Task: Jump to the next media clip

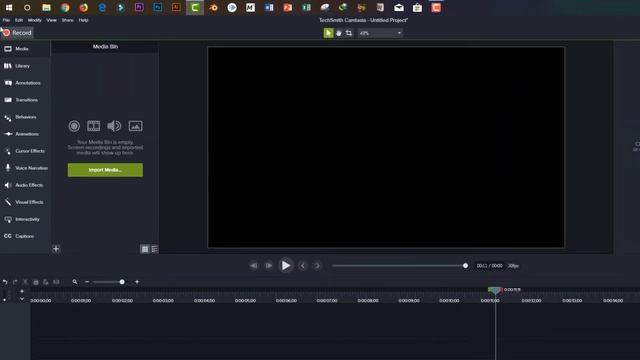Action: tap(318, 266)
